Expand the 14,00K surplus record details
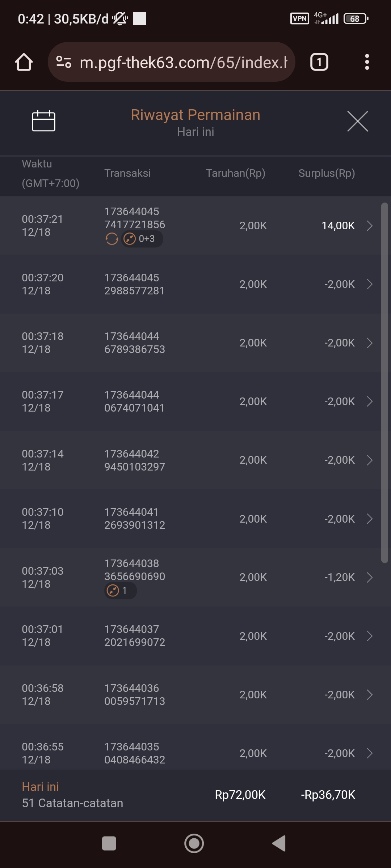This screenshot has width=391, height=868. coord(369,226)
